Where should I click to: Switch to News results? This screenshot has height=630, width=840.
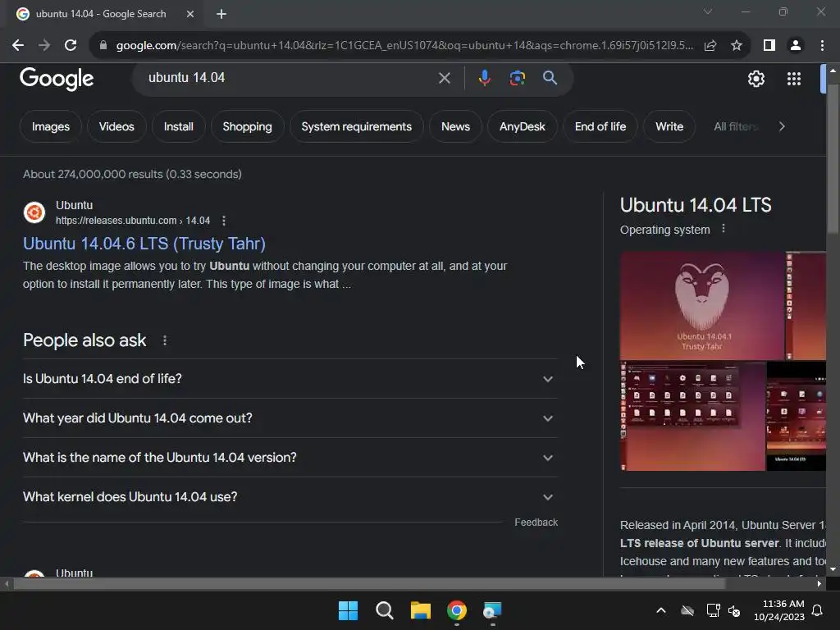455,126
